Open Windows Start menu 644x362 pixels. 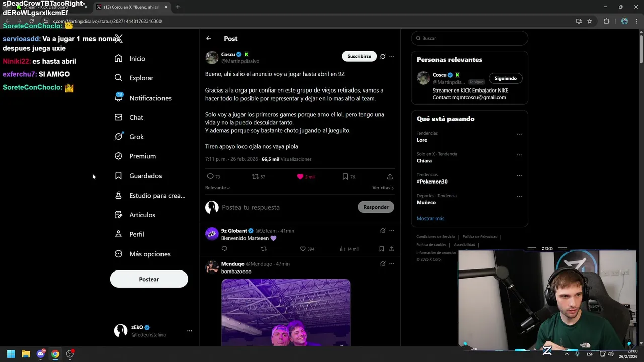11,354
